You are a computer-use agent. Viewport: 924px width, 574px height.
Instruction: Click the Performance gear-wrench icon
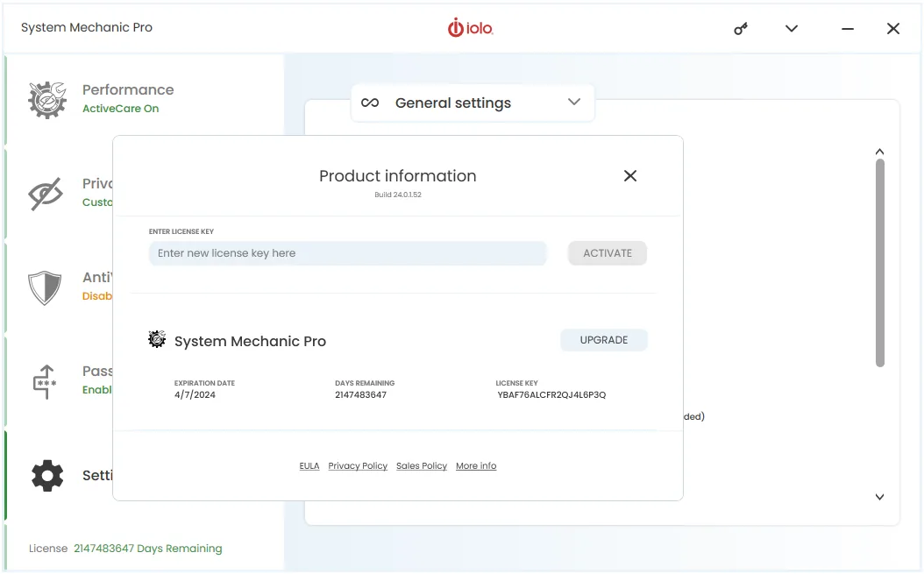click(47, 100)
